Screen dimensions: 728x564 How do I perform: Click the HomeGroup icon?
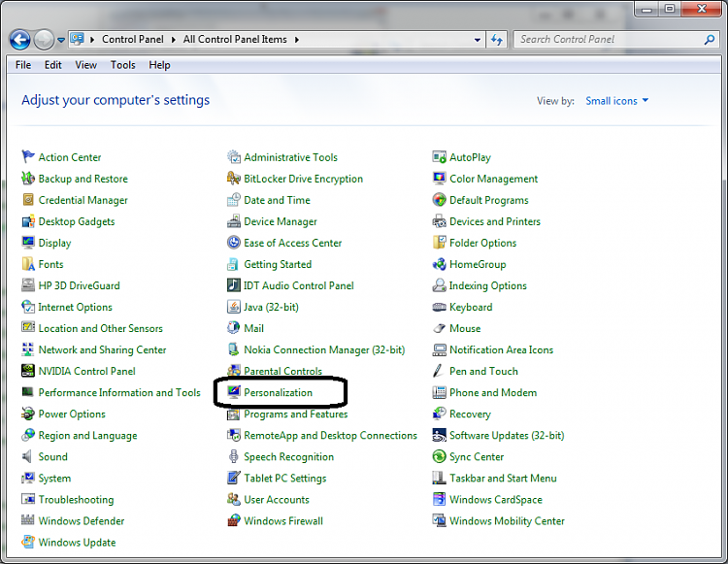pos(439,264)
